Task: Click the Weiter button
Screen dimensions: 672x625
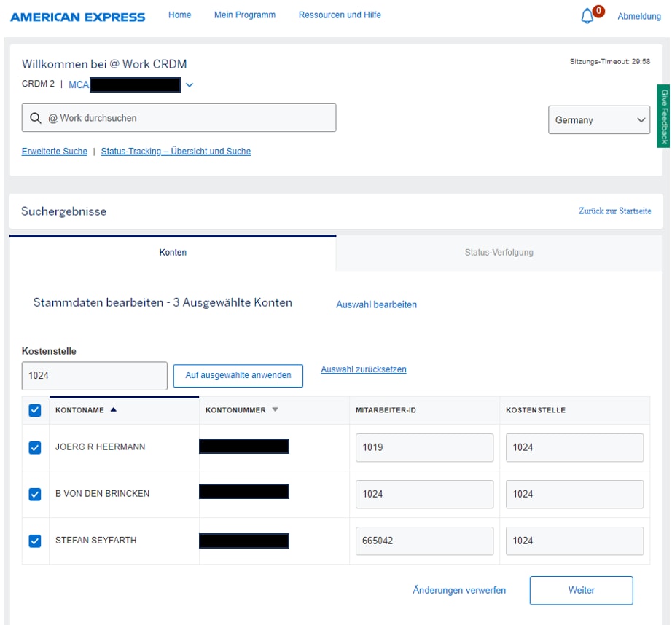Action: pyautogui.click(x=581, y=590)
